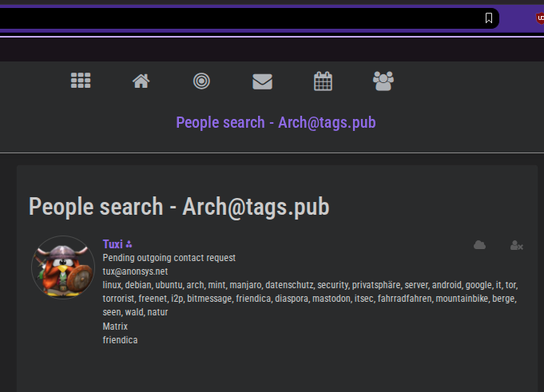Open the calendar icon in navbar

[x=323, y=81]
